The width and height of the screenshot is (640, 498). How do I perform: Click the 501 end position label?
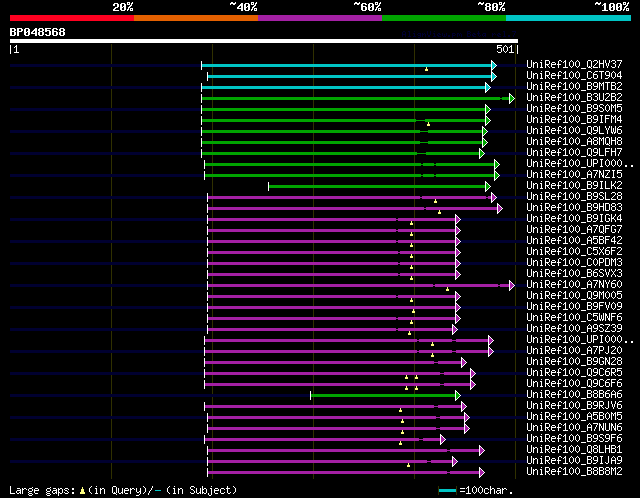tap(505, 49)
